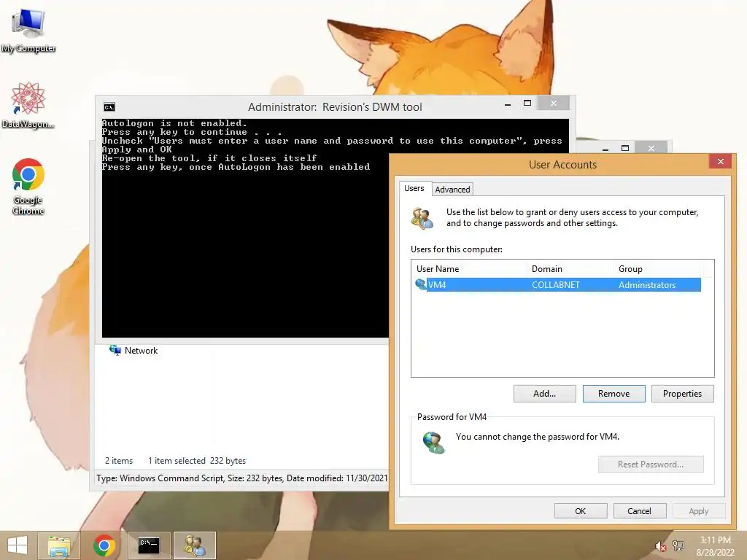
Task: Select the Network item in Explorer window
Action: (133, 351)
